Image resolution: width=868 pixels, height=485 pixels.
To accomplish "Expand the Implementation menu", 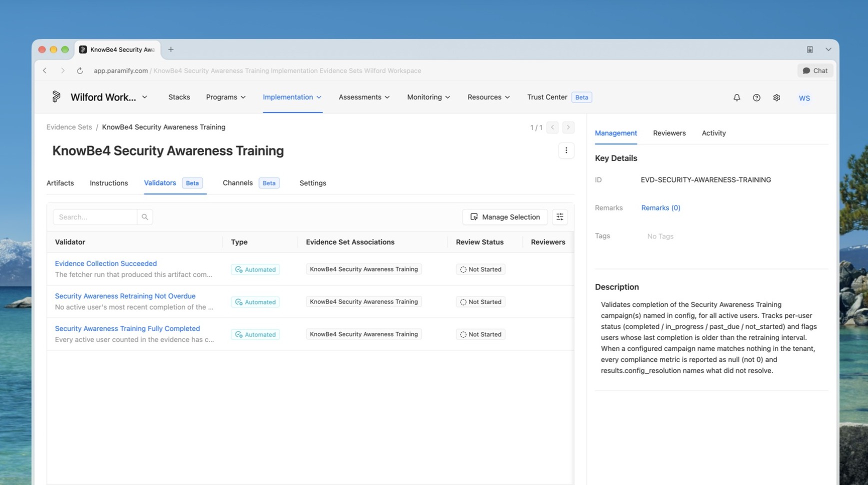I will click(292, 97).
